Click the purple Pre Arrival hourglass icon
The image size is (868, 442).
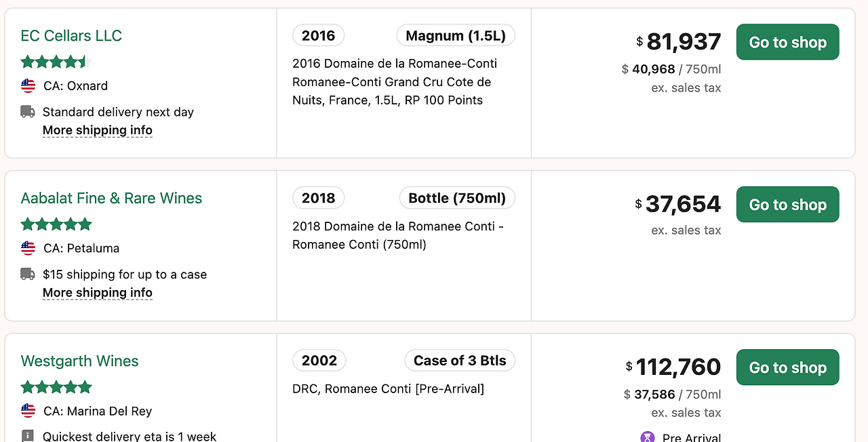[x=648, y=437]
